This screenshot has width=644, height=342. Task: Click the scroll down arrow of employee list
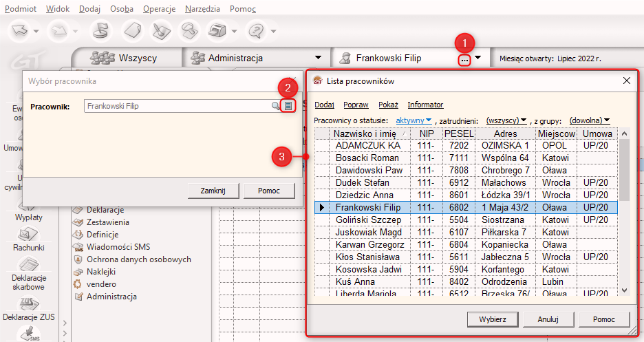(624, 290)
